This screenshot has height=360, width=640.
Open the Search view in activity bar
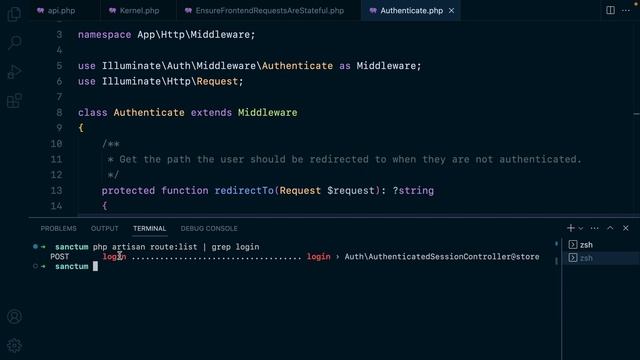14,42
